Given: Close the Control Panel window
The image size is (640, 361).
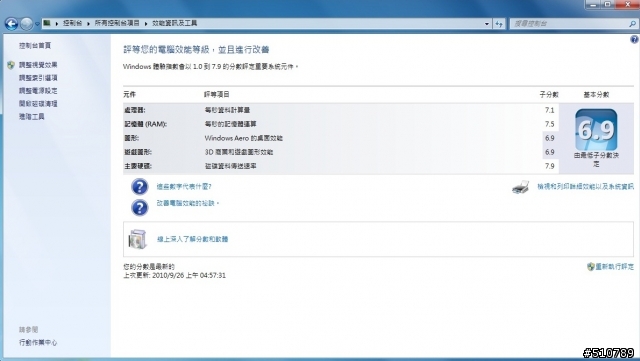Looking at the screenshot, I should 628,4.
